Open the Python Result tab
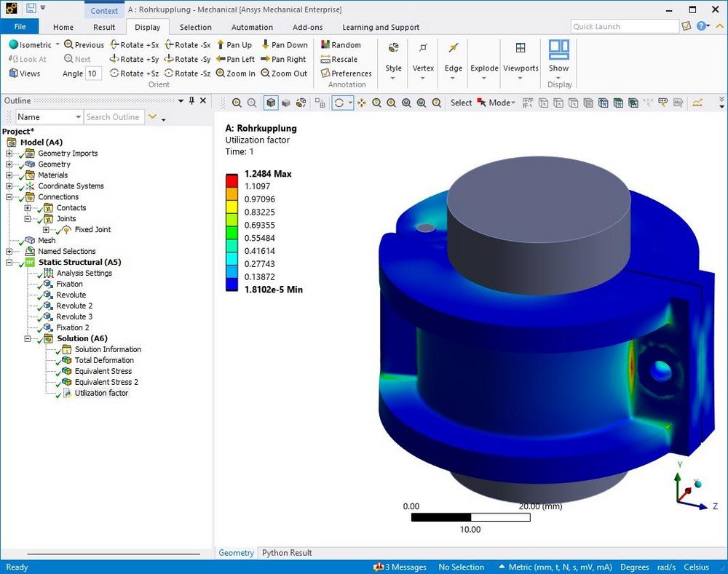Viewport: 728px width, 574px height. tap(287, 553)
